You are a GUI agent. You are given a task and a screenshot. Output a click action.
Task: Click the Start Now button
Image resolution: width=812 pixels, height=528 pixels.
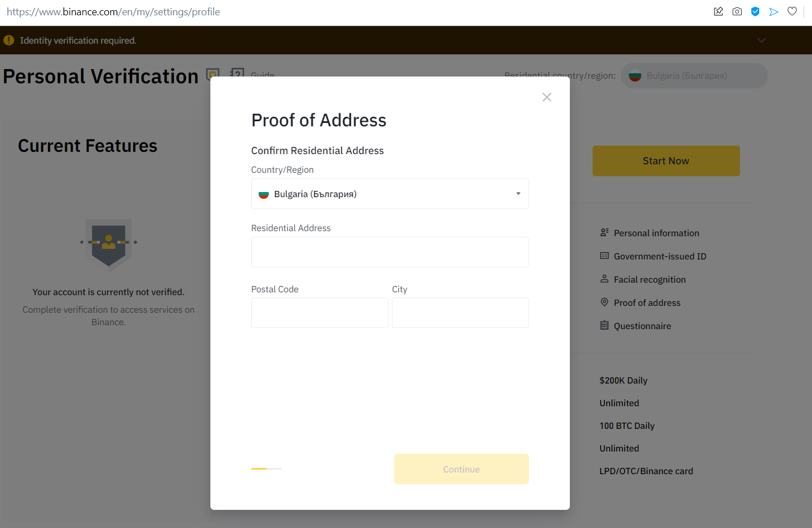666,161
